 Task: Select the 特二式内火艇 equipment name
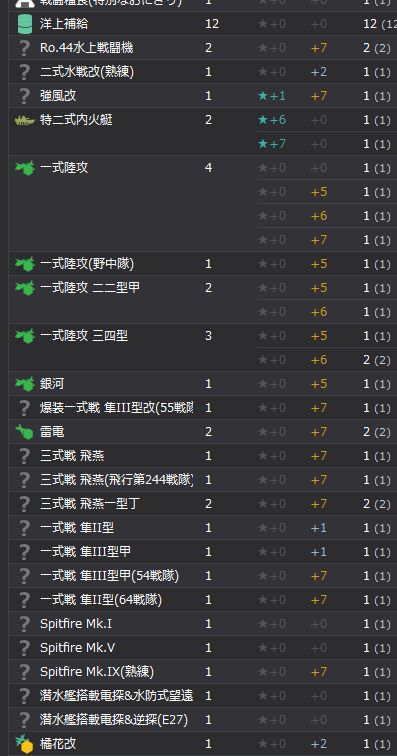76,120
